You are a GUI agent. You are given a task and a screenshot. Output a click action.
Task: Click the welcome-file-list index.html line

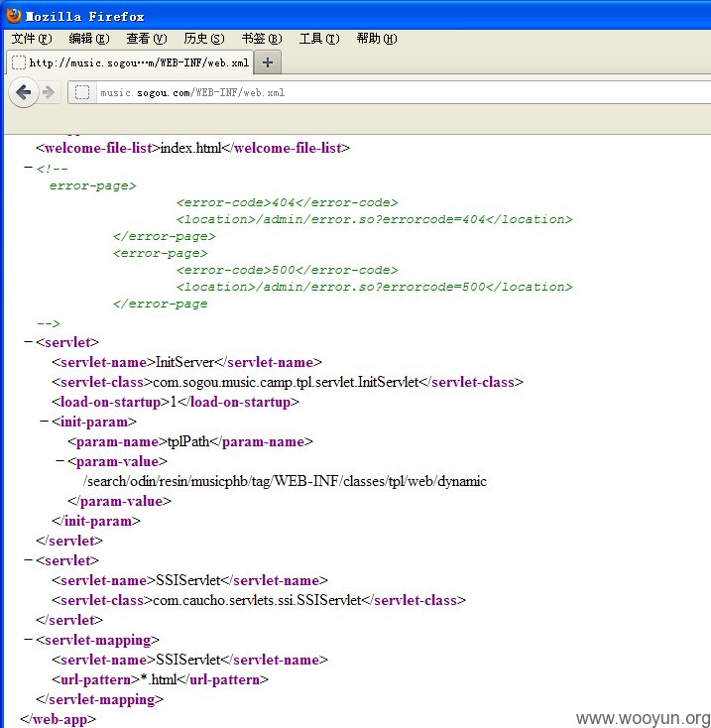[x=192, y=148]
